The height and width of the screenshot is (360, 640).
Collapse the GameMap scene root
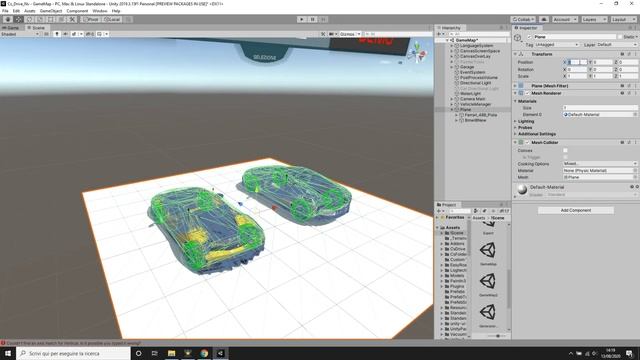pyautogui.click(x=447, y=40)
